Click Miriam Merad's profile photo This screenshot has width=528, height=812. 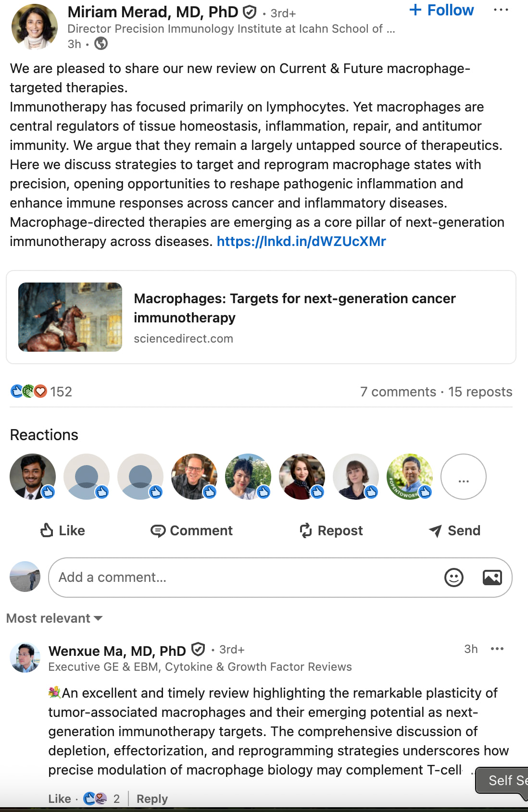[x=34, y=27]
